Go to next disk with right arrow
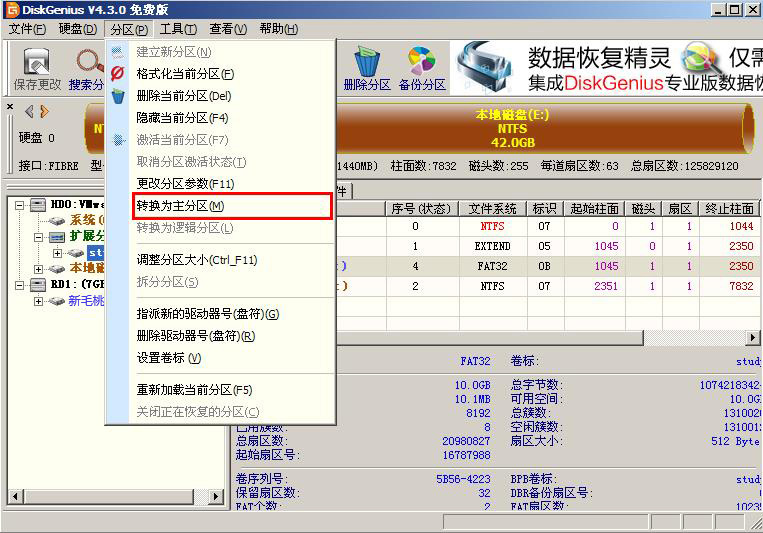The height and width of the screenshot is (533, 763). (x=45, y=111)
